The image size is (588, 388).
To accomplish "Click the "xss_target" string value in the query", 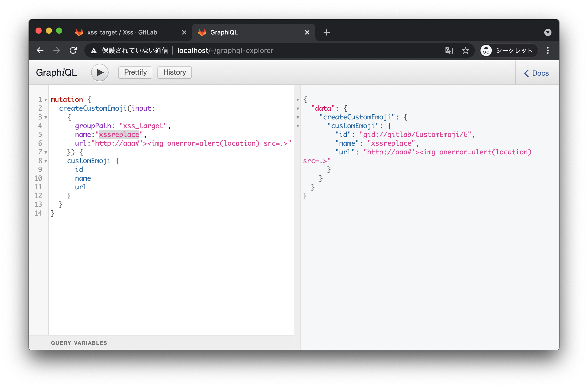I will tap(143, 126).
